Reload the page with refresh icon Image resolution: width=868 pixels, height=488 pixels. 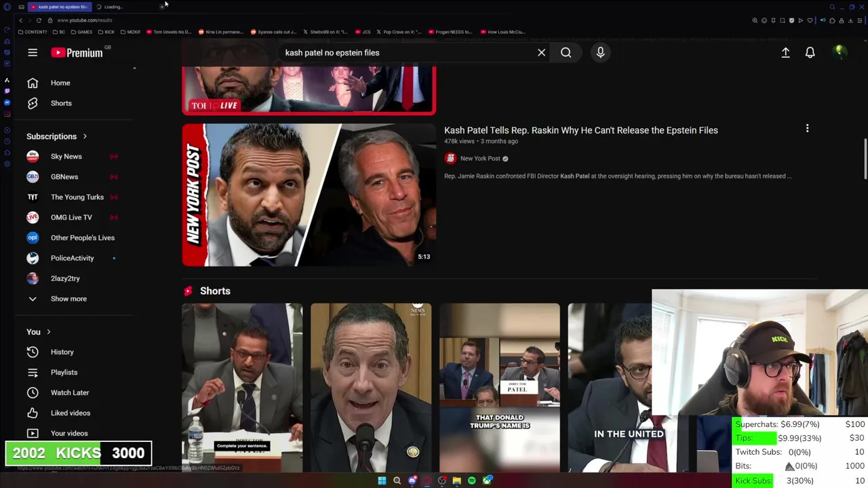pos(39,20)
